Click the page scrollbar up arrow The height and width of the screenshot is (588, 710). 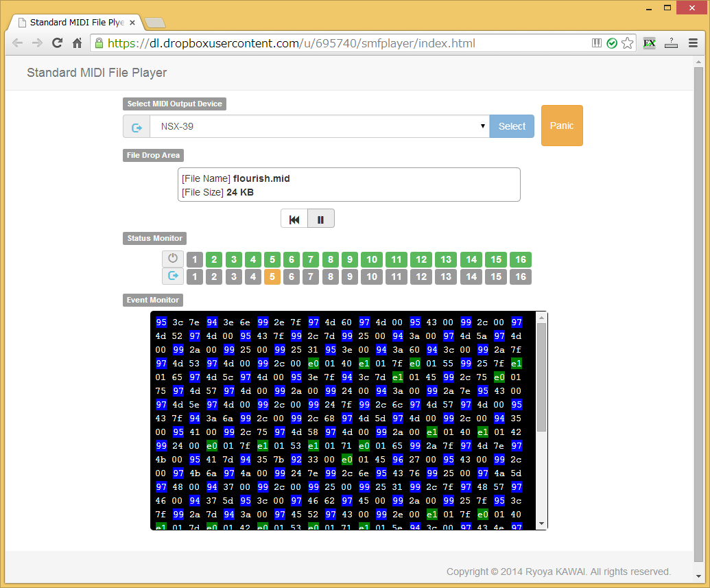coord(698,61)
